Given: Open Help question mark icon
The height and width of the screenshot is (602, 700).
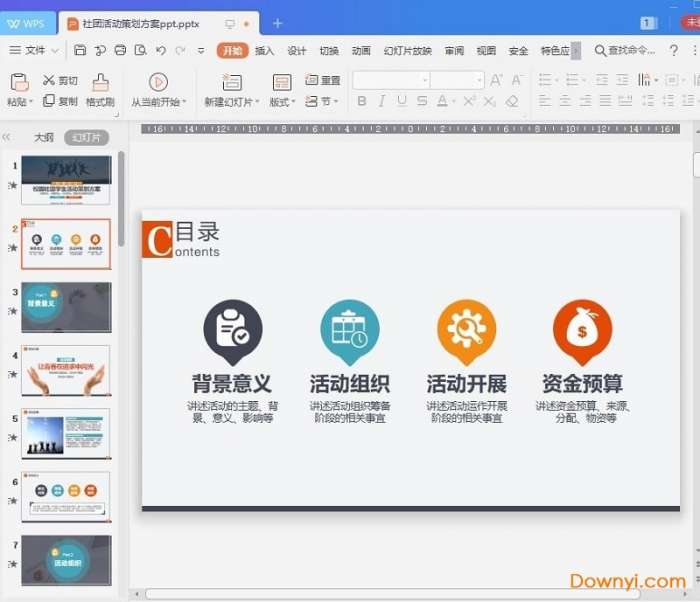Looking at the screenshot, I should click(x=674, y=50).
